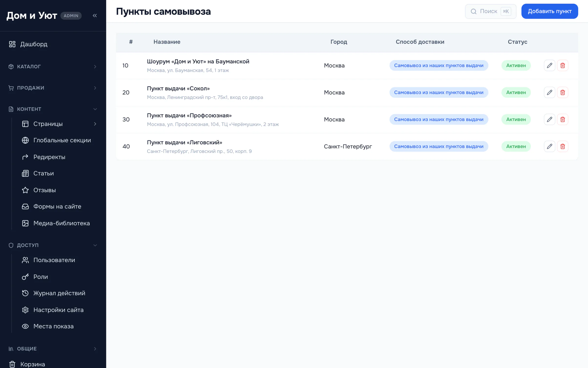Click the Город column header
The height and width of the screenshot is (368, 588).
[339, 42]
